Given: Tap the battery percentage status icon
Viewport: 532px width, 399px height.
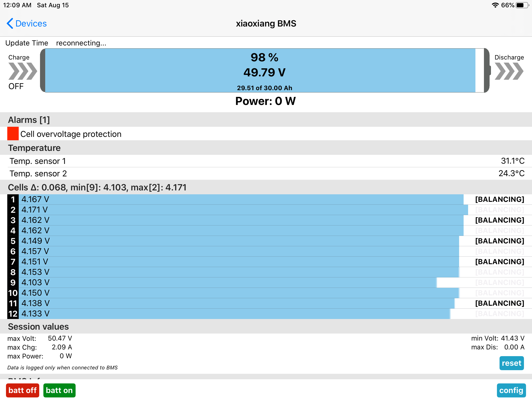Looking at the screenshot, I should (522, 5).
